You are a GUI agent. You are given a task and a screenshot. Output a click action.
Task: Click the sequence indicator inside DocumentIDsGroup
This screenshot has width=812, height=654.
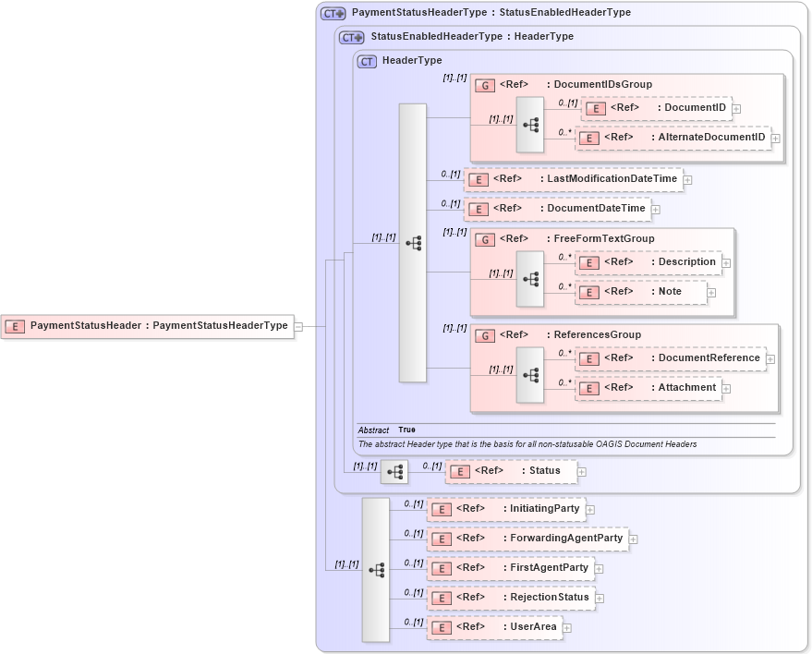coord(529,123)
